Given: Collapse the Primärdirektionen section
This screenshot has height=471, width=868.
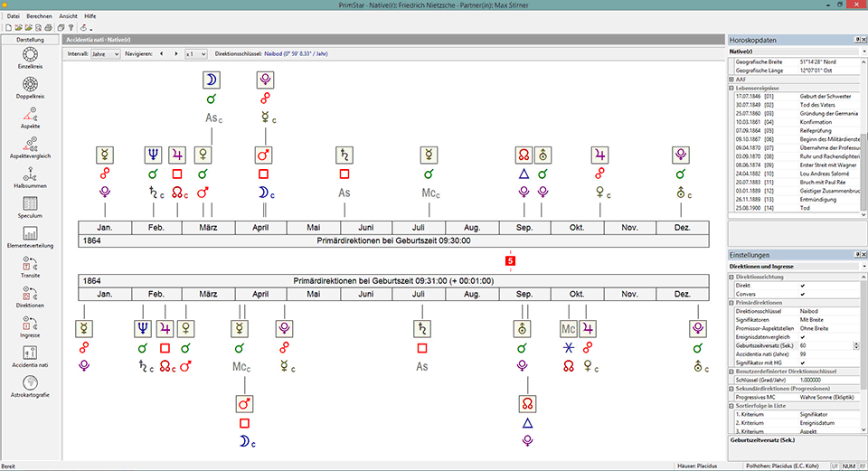Looking at the screenshot, I should (731, 303).
